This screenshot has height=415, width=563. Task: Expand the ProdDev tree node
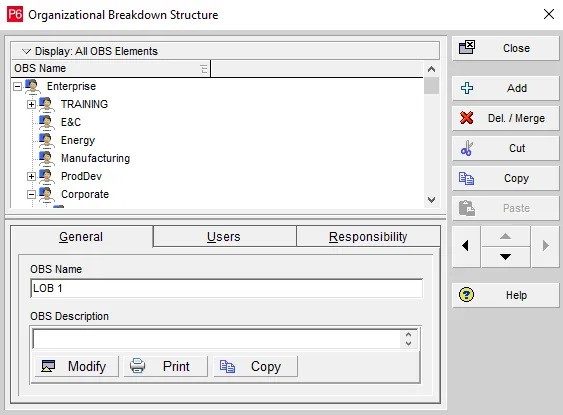point(31,176)
